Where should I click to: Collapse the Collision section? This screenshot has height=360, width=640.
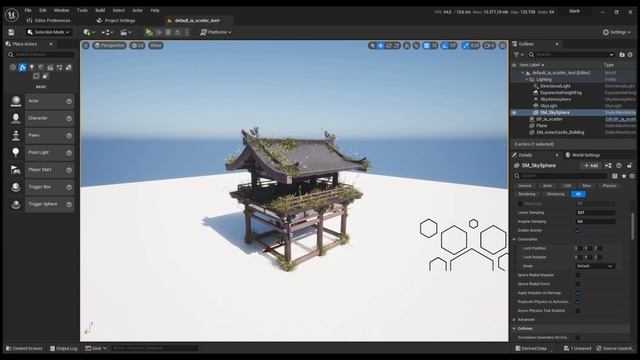pyautogui.click(x=514, y=329)
